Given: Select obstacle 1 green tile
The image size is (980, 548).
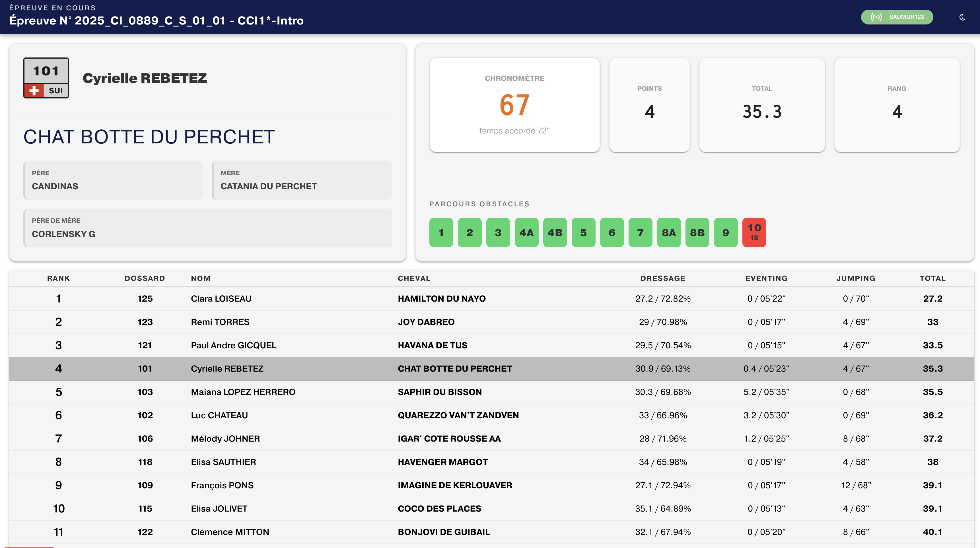Looking at the screenshot, I should tap(441, 232).
